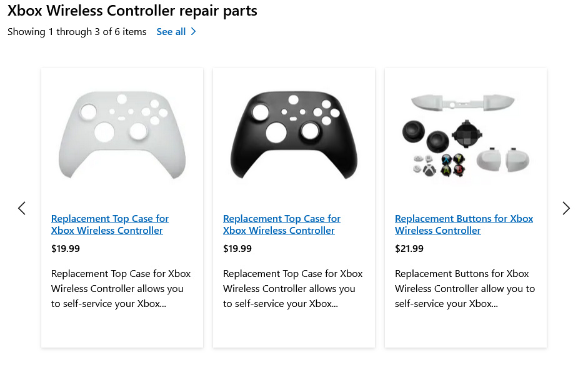Click the white top case description text
This screenshot has height=377, width=588.
[x=121, y=288]
